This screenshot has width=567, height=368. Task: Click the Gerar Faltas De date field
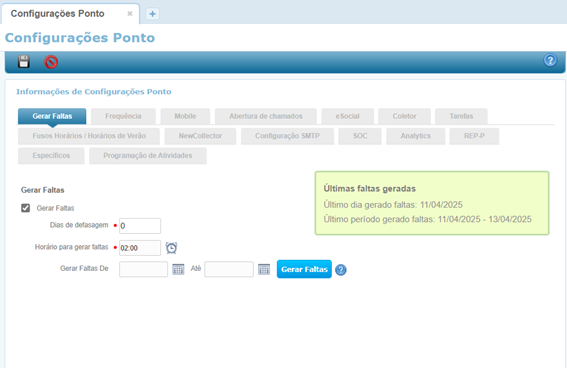coord(144,269)
